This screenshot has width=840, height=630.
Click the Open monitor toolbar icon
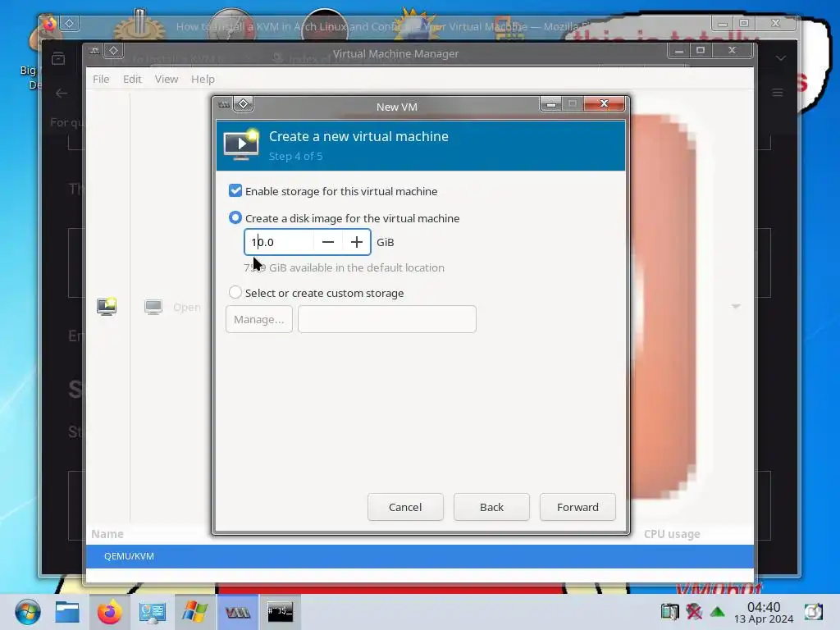[x=153, y=307]
